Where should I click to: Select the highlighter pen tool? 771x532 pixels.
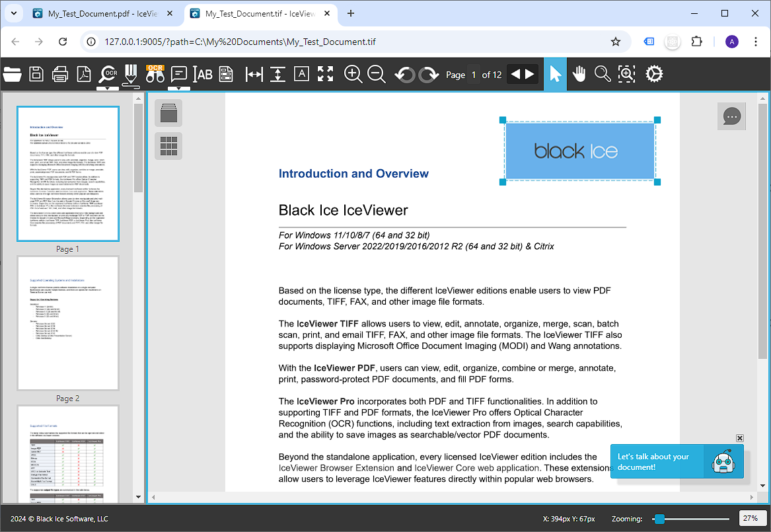pyautogui.click(x=131, y=75)
